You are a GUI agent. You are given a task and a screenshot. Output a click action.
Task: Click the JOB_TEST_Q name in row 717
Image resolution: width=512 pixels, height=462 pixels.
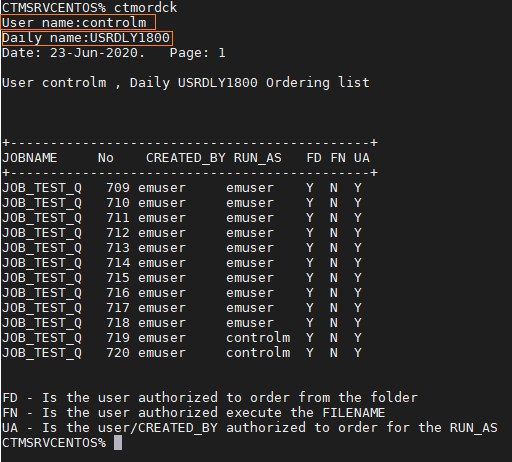click(x=42, y=308)
